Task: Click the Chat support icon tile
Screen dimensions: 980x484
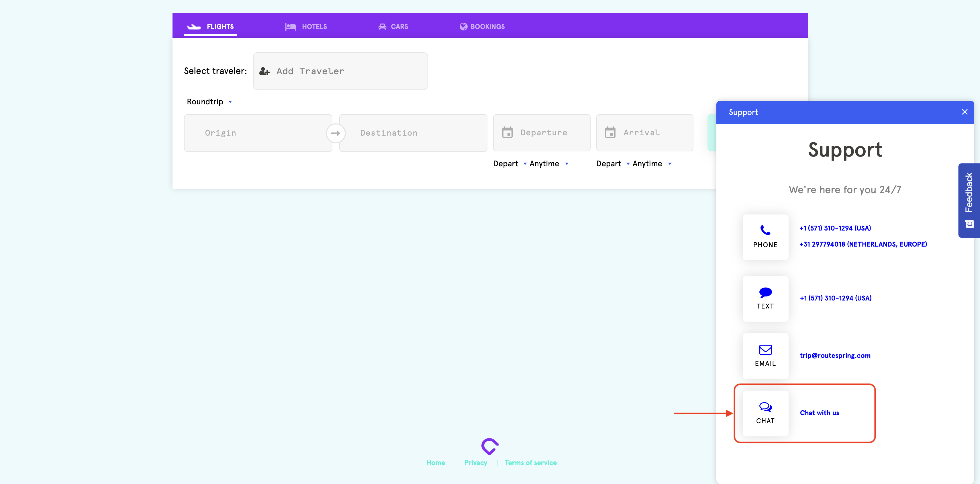Action: 765,413
